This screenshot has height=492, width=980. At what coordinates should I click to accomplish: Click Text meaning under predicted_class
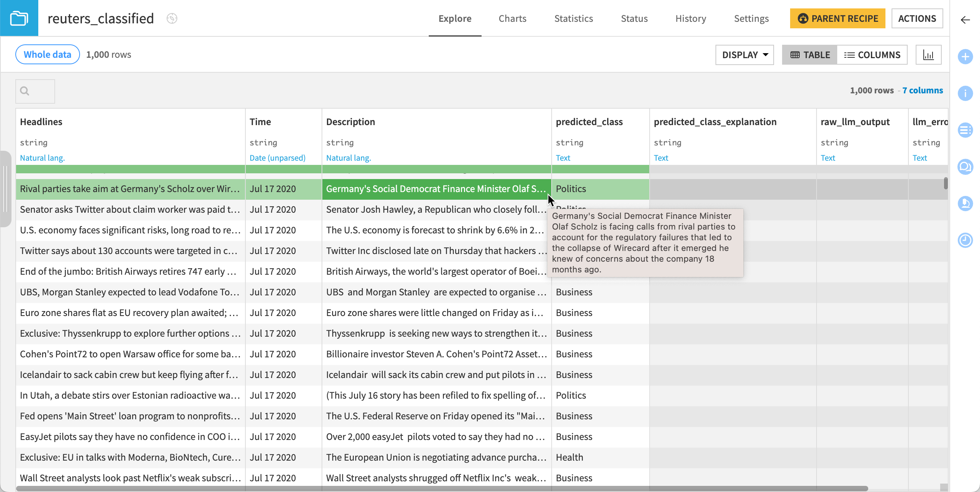click(x=563, y=158)
